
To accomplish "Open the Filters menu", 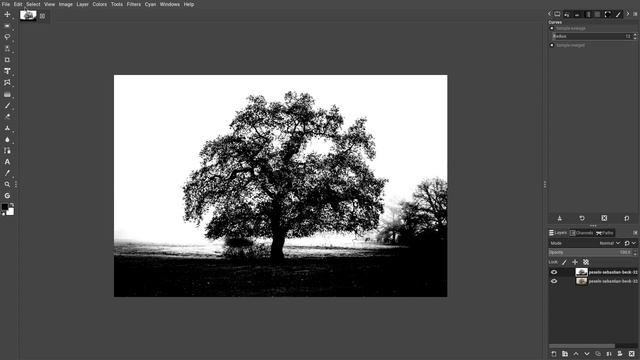I will (x=133, y=4).
